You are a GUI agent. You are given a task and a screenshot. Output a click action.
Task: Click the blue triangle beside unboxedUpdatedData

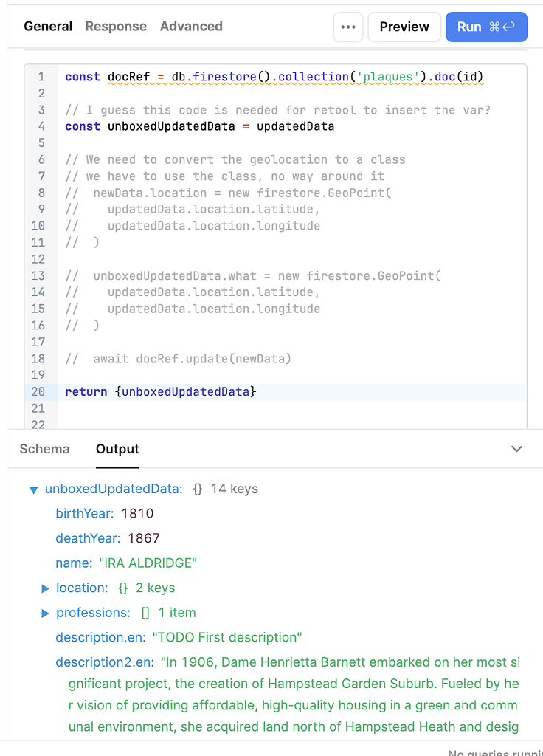tap(32, 488)
